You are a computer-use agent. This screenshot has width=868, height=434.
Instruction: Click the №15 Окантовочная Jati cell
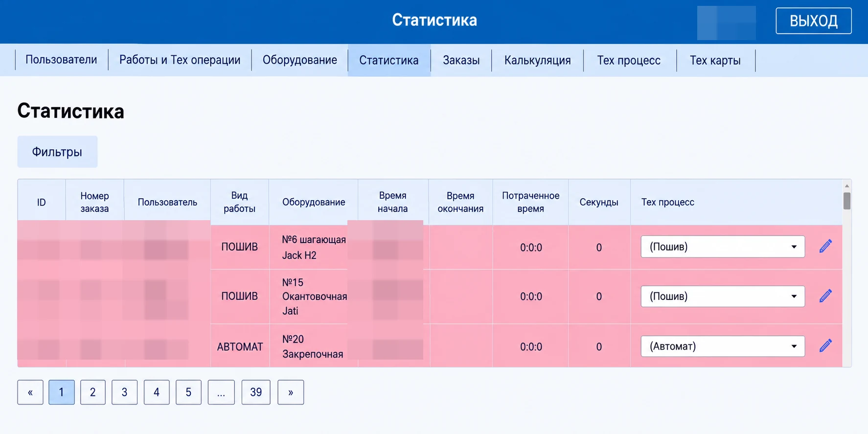coord(314,297)
